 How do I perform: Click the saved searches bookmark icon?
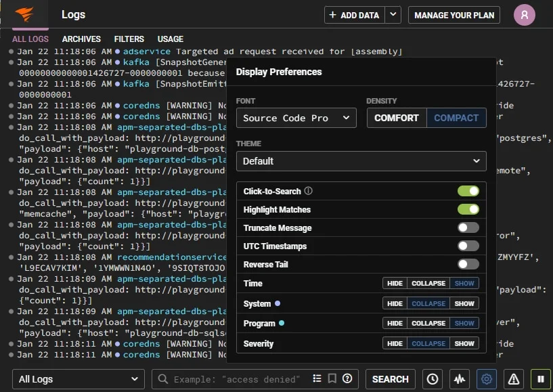332,379
